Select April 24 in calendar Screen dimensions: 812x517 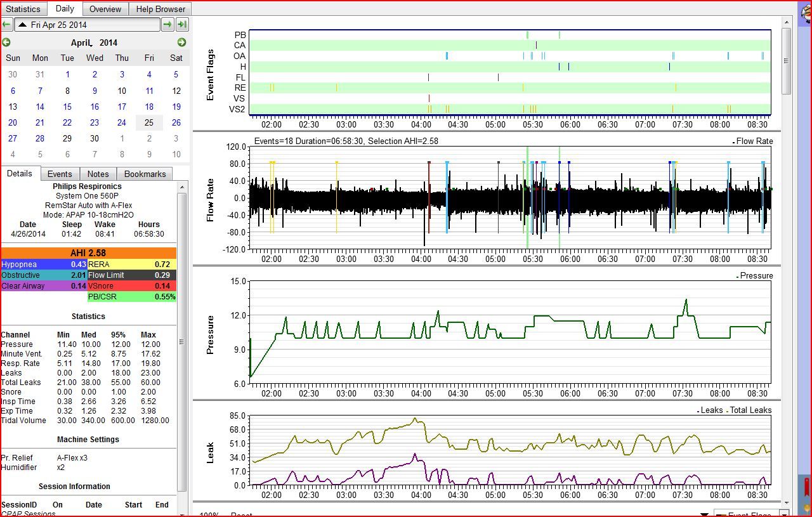[x=122, y=122]
